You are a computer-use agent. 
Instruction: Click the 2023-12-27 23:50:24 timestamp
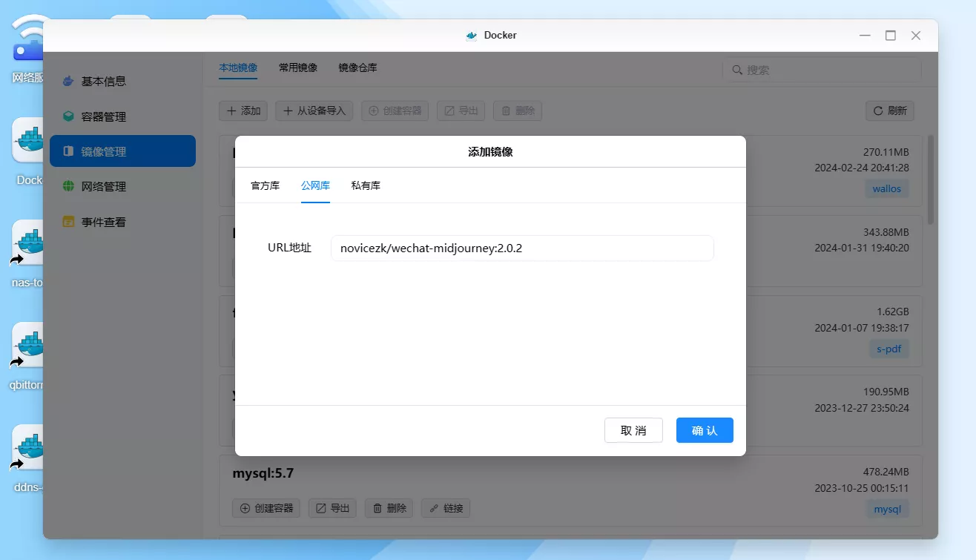[x=862, y=408]
